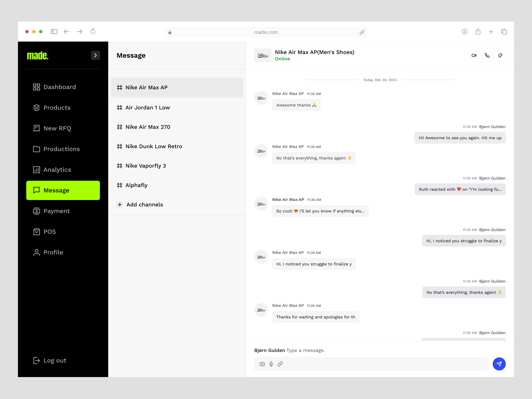Open the Dashboard section

(x=59, y=87)
